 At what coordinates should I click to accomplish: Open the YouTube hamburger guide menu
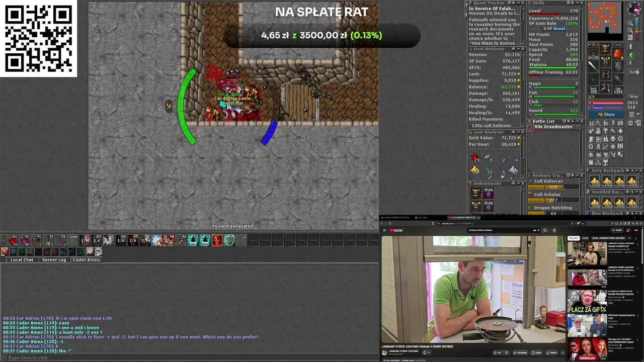click(384, 230)
